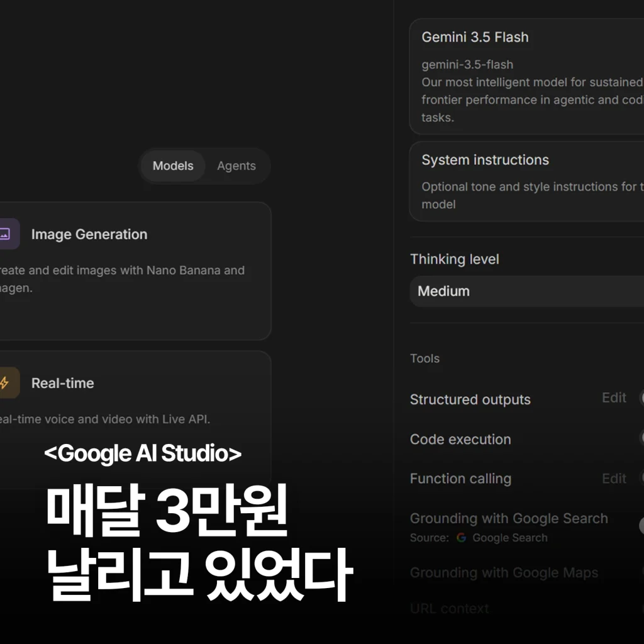644x644 pixels.
Task: Click the orange Real-time lightning bolt icon
Action: (x=6, y=383)
